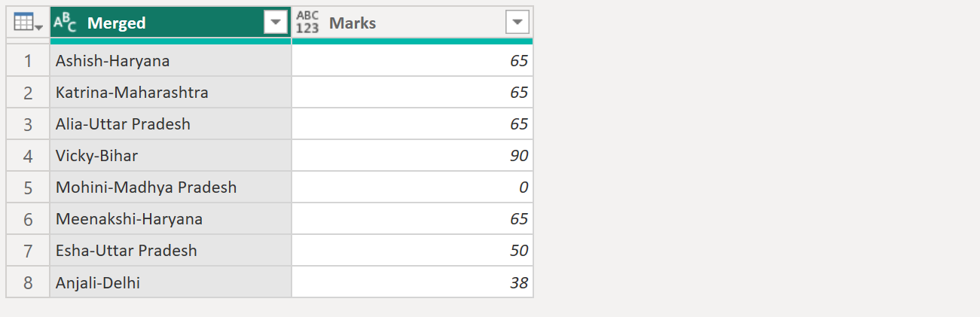Click the ABC123 data type icon for Marks

[307, 23]
